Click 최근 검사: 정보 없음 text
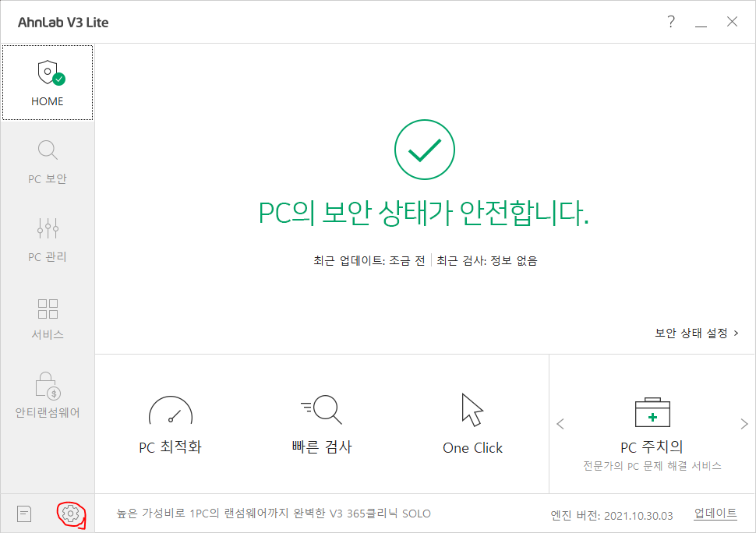The image size is (756, 533). [487, 261]
